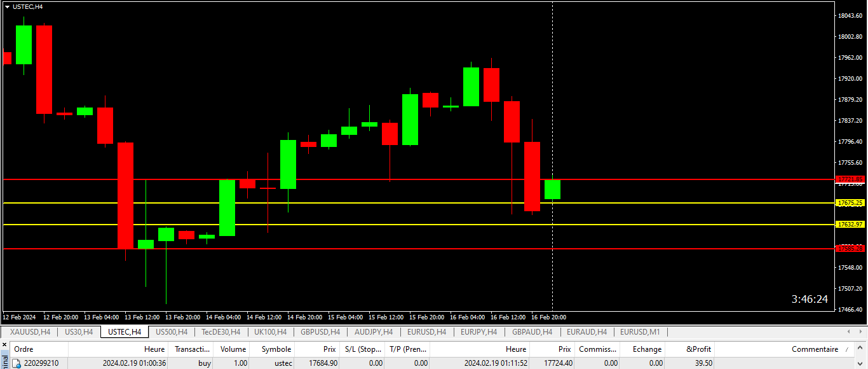Switch to the XAUUSD,H4 chart tab
This screenshot has height=369, width=868.
(30, 332)
